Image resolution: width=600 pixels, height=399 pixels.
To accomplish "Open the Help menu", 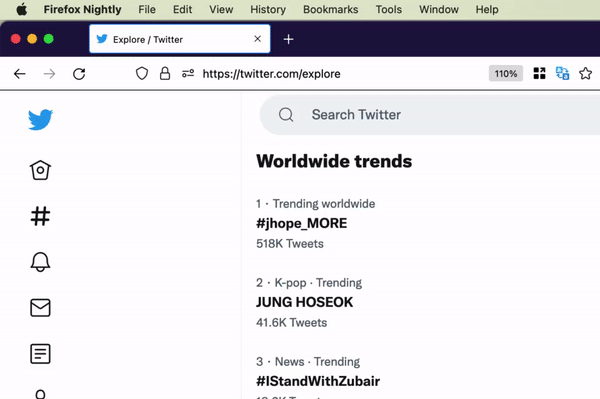I will pyautogui.click(x=487, y=9).
